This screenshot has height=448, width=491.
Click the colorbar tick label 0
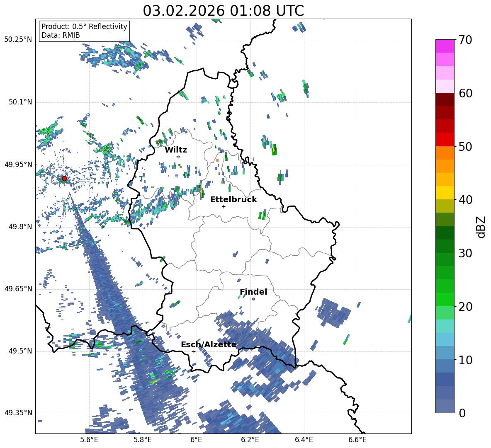tap(462, 413)
